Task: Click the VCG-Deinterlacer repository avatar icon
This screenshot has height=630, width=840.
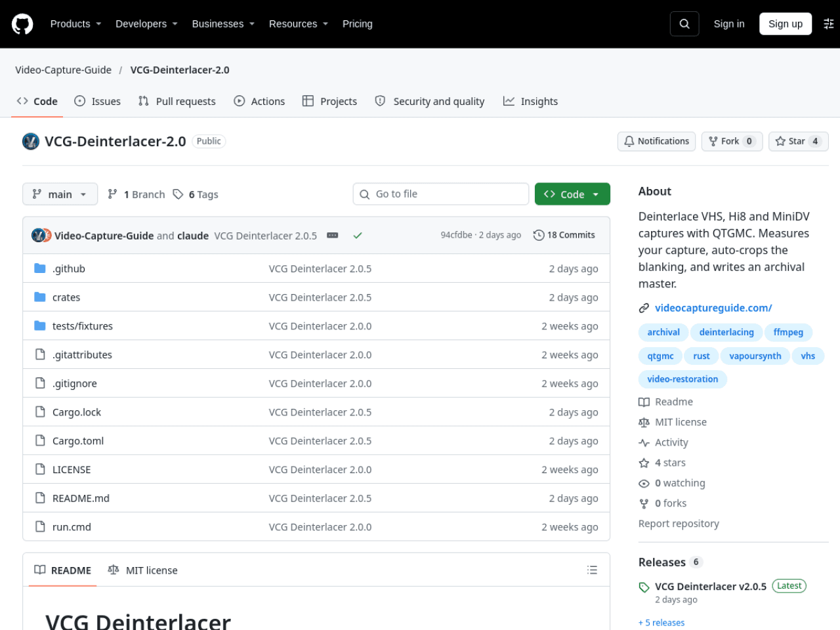Action: [31, 141]
